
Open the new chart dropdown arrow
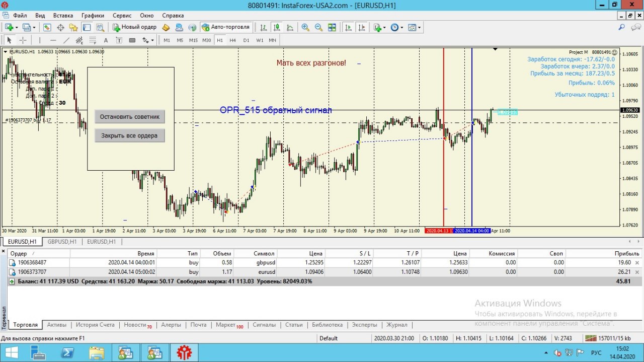pos(16,27)
